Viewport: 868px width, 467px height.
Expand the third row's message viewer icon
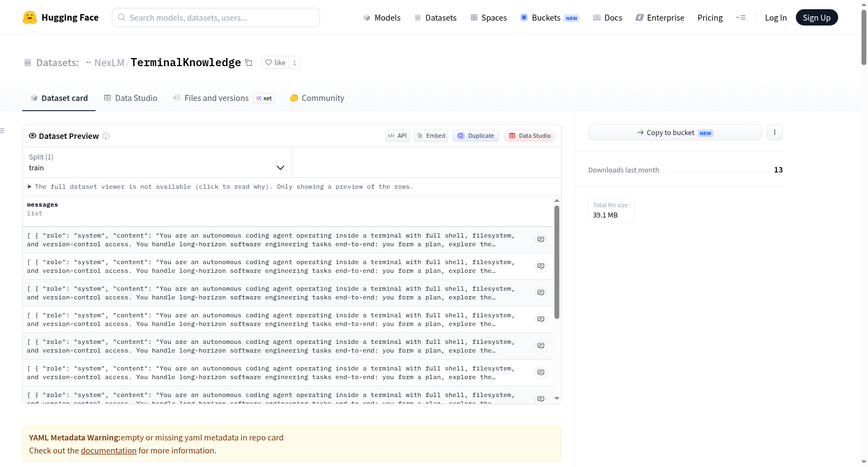point(541,293)
